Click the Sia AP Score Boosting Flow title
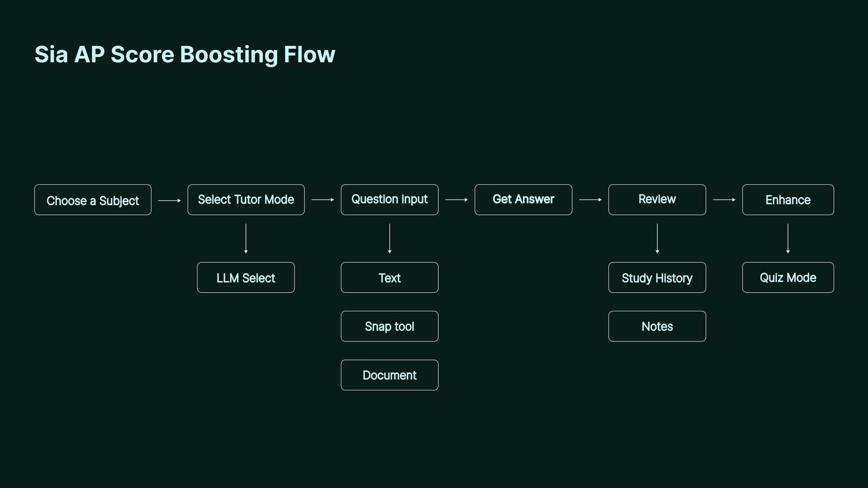 [x=185, y=54]
